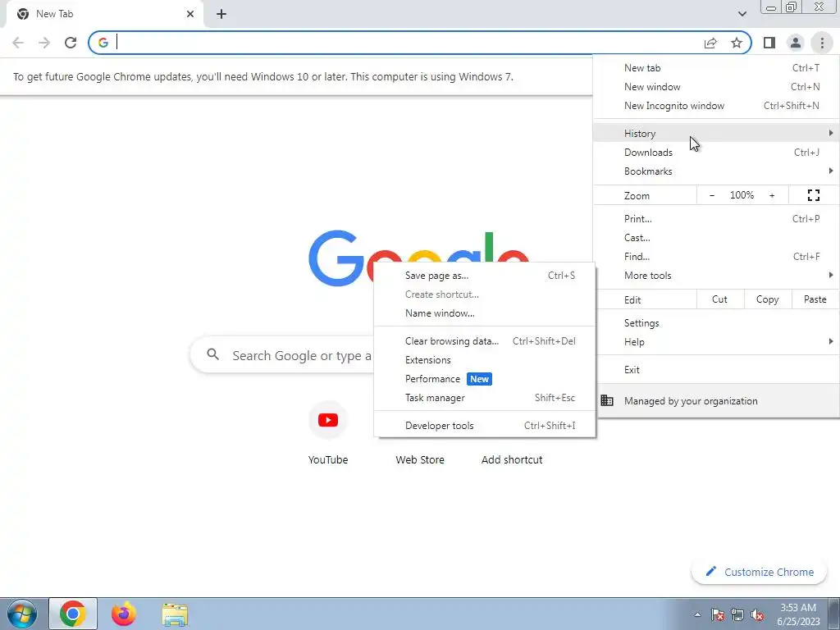Open Extensions from the submenu

click(x=485, y=360)
